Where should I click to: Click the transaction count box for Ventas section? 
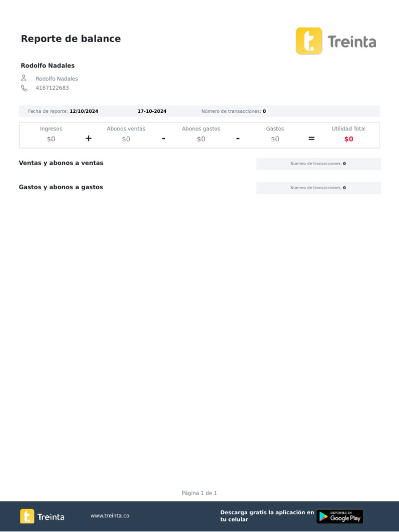pyautogui.click(x=318, y=164)
